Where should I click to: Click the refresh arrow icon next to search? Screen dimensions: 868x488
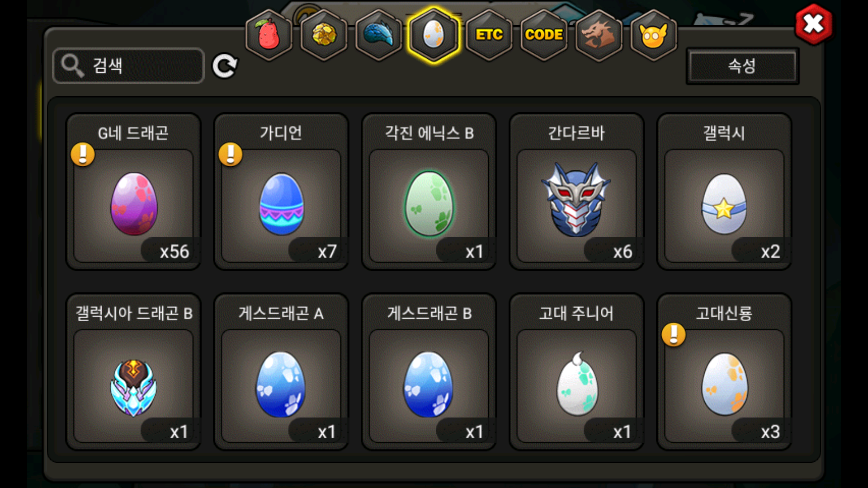(225, 66)
